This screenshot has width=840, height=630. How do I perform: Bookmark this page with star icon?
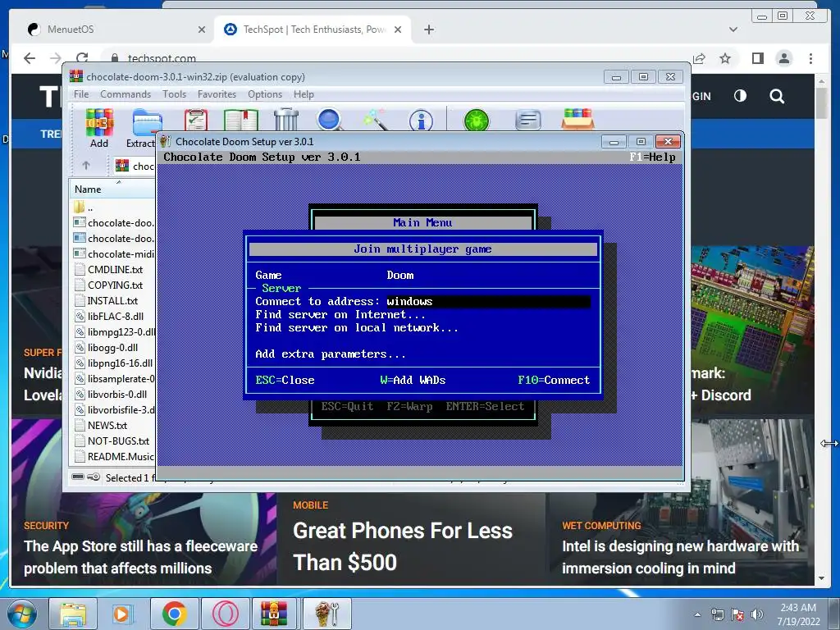(x=725, y=58)
